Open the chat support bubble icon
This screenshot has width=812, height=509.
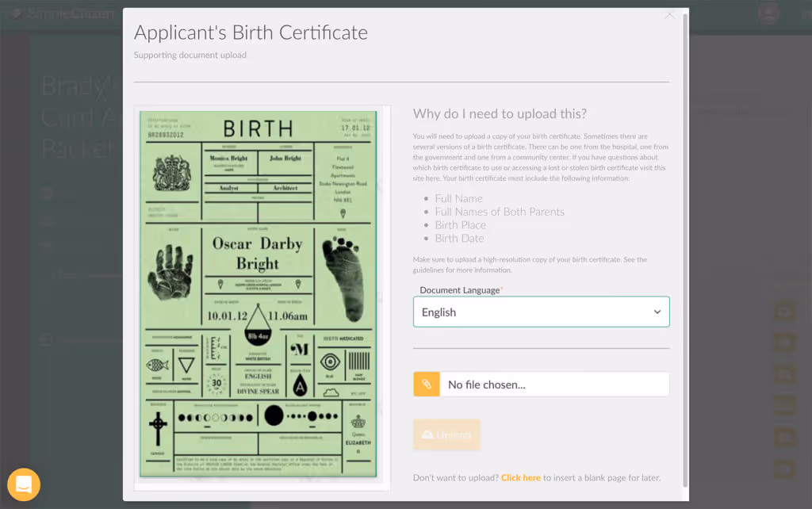pyautogui.click(x=24, y=484)
